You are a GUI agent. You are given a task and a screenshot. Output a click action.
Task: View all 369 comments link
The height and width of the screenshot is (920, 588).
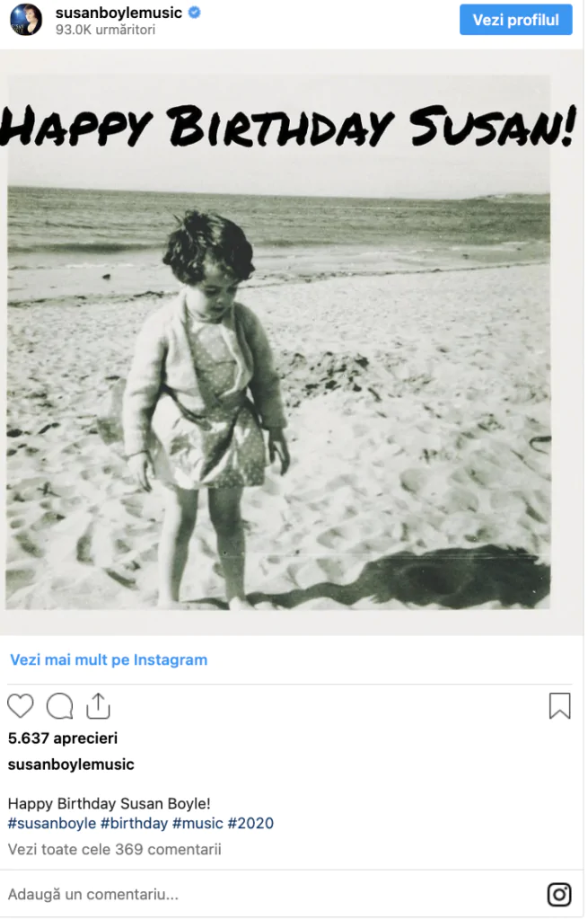pyautogui.click(x=114, y=850)
